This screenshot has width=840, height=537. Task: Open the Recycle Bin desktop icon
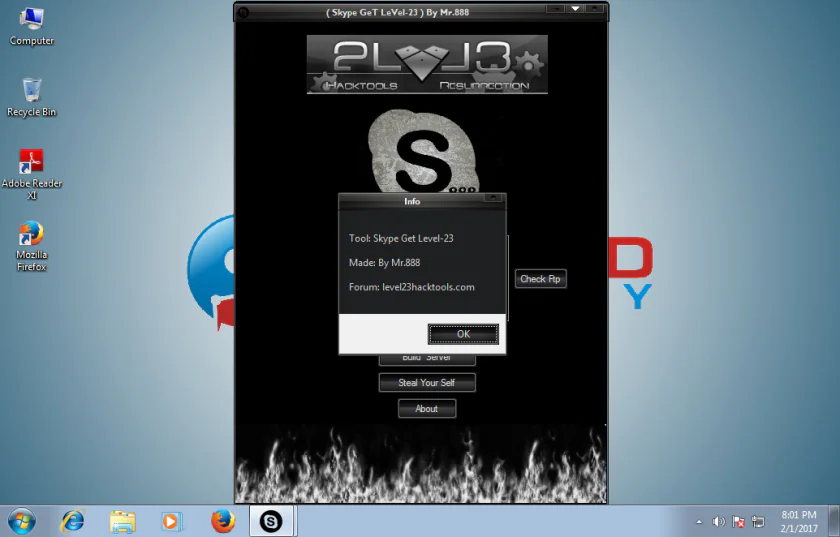coord(32,98)
